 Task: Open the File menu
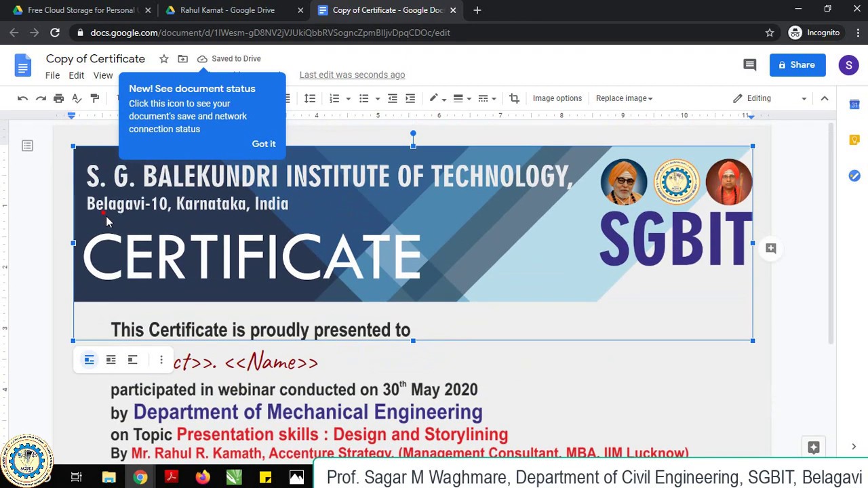pos(52,75)
